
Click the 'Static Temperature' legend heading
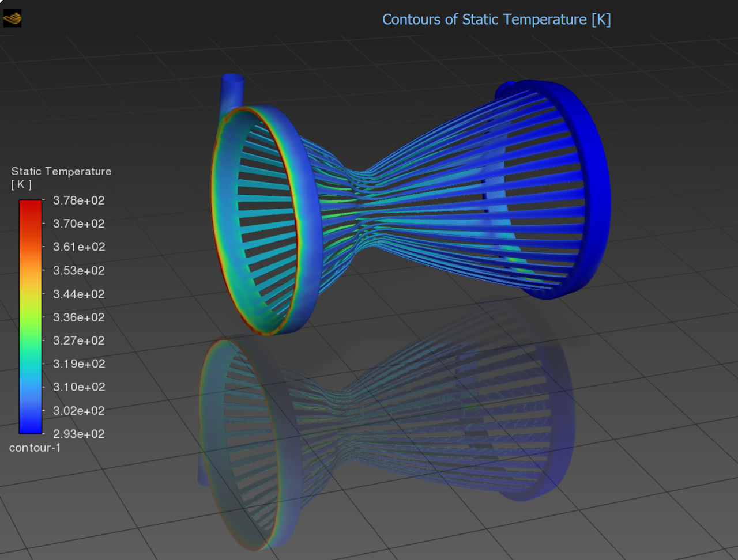pyautogui.click(x=61, y=171)
